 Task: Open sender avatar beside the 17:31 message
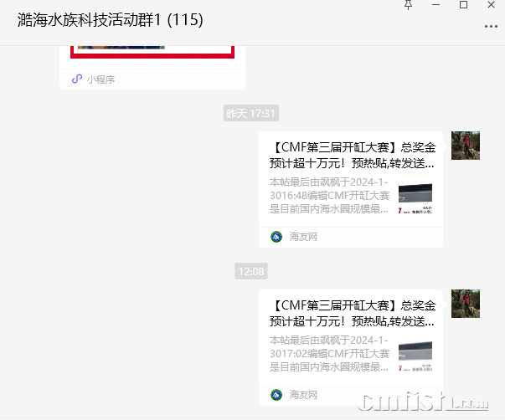466,146
